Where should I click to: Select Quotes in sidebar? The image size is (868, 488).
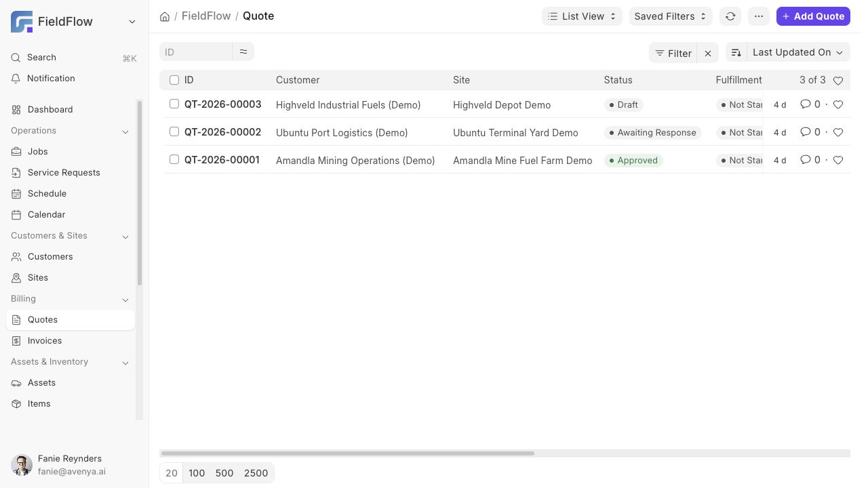[x=71, y=320]
